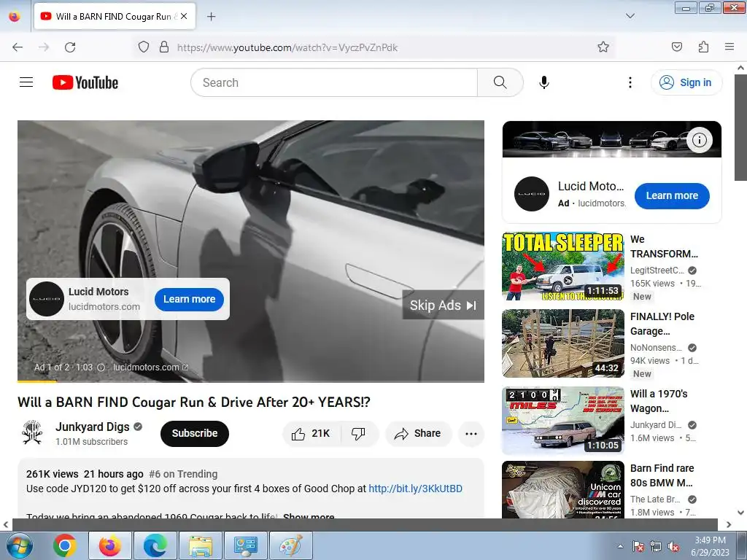Save page to Pocket icon
Image resolution: width=747 pixels, height=560 pixels.
click(677, 47)
